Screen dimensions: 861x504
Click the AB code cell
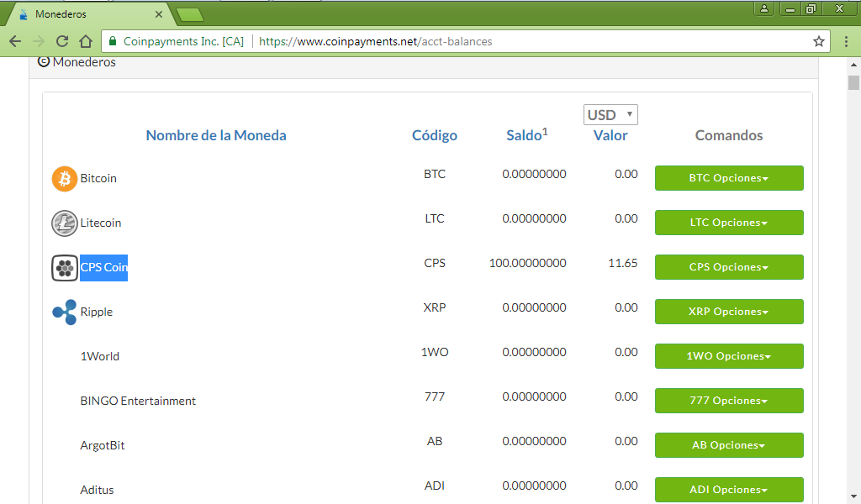coord(435,440)
